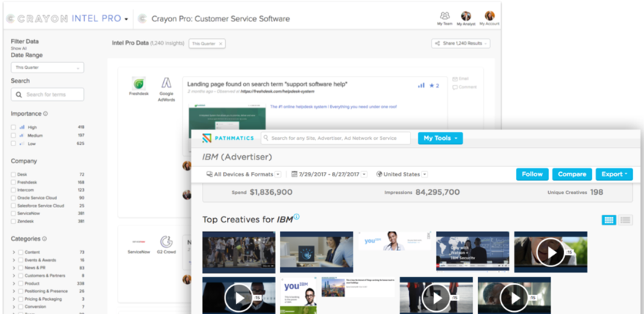Viewport: 644px width, 314px height.
Task: Open the you IBM doctor banner creative
Action: click(x=394, y=241)
